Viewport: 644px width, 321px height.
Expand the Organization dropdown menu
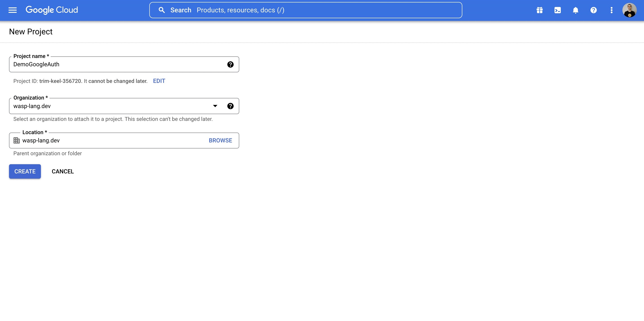pyautogui.click(x=215, y=106)
